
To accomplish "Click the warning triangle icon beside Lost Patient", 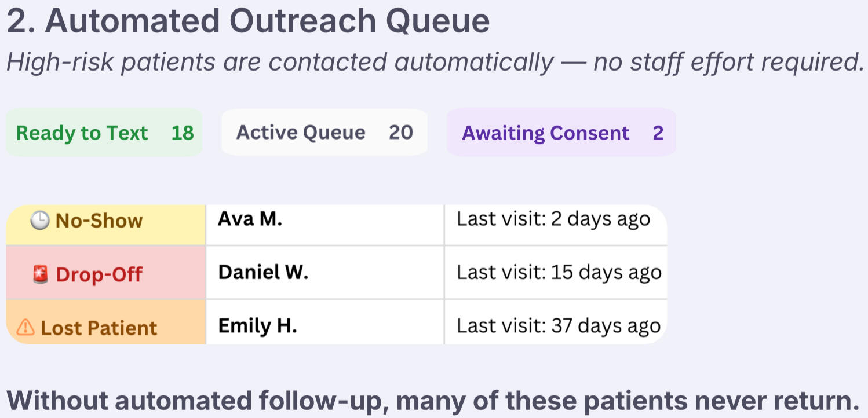I will (x=25, y=328).
